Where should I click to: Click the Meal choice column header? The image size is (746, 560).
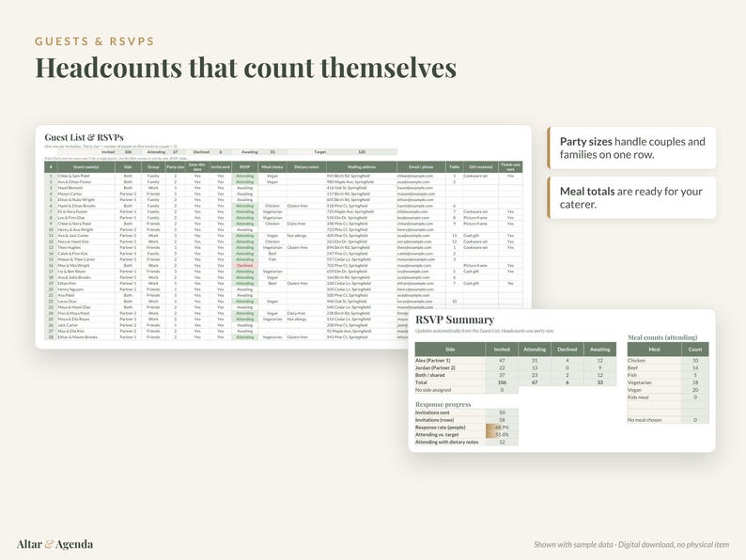click(x=272, y=167)
